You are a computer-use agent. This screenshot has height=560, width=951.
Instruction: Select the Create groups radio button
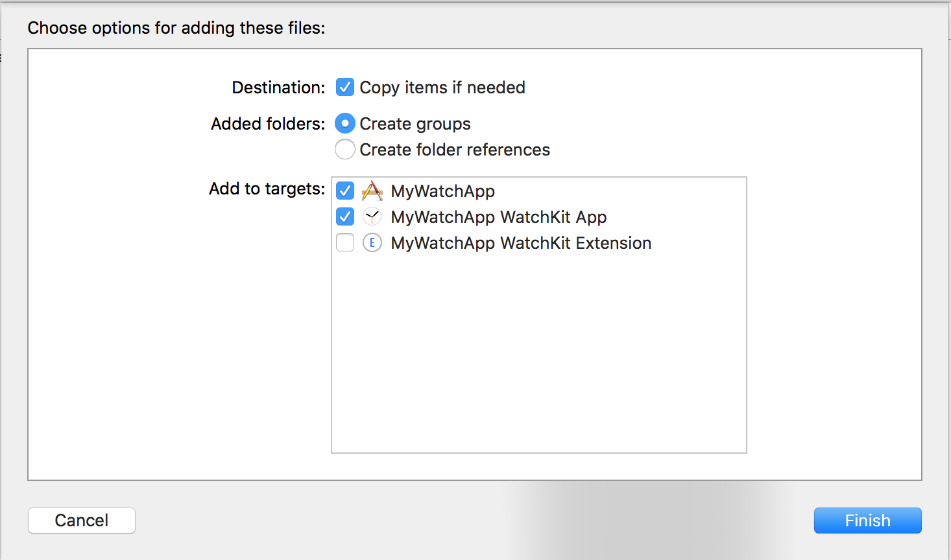(x=345, y=123)
